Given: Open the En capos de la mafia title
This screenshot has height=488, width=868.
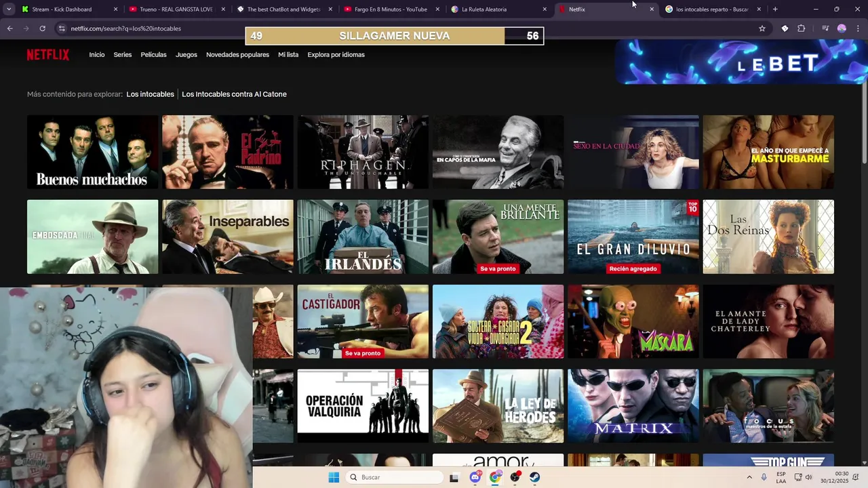Looking at the screenshot, I should [498, 152].
